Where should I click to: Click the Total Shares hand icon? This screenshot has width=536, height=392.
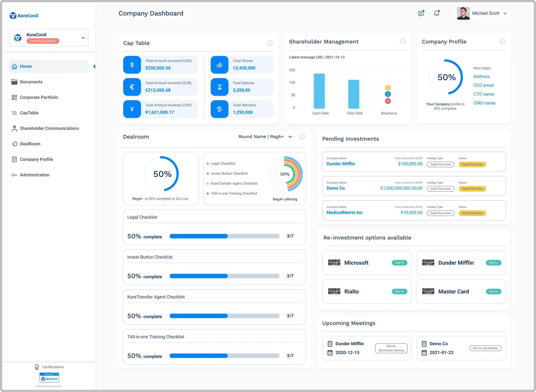pyautogui.click(x=220, y=65)
